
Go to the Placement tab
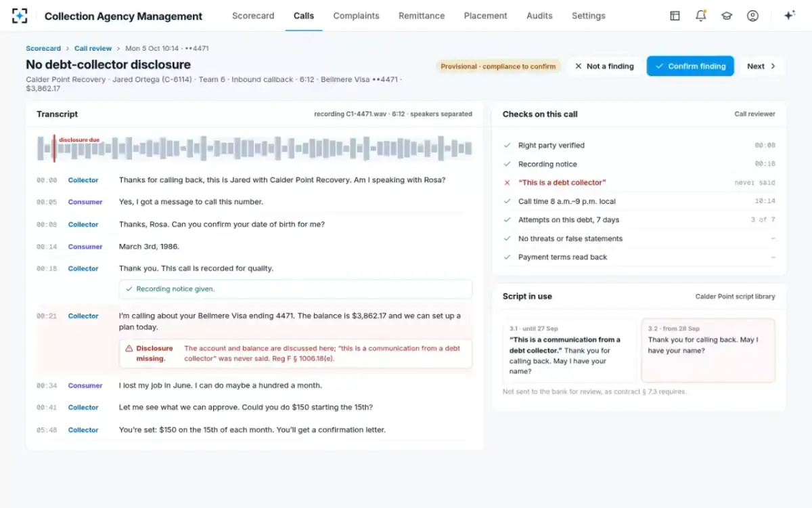click(x=486, y=16)
